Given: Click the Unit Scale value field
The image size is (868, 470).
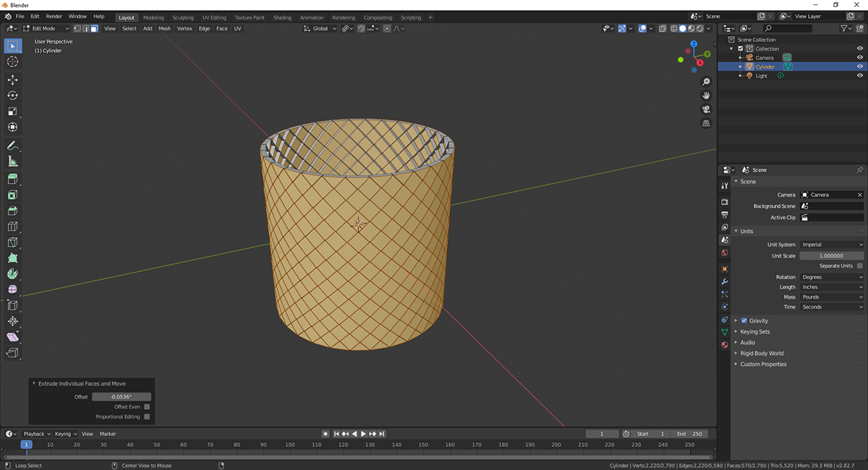Looking at the screenshot, I should click(832, 256).
